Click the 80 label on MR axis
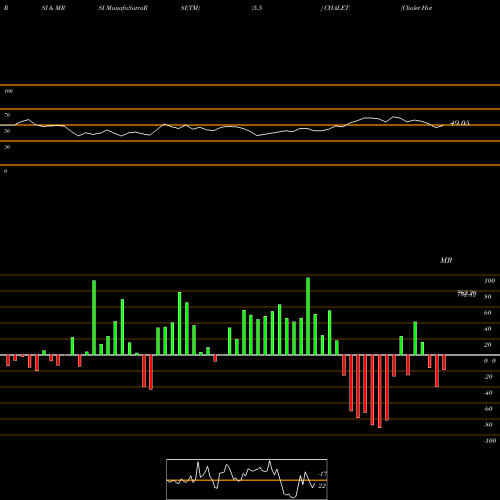 point(488,297)
